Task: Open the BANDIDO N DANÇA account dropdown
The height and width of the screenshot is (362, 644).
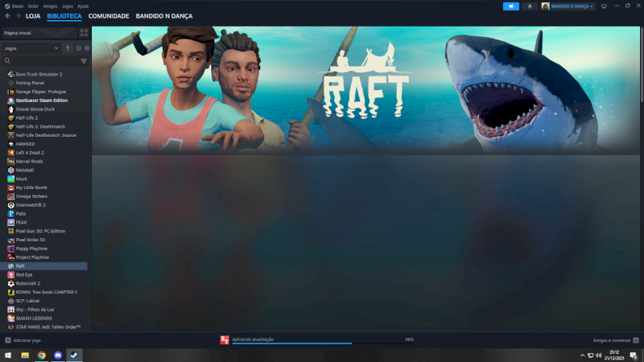Action: (568, 6)
